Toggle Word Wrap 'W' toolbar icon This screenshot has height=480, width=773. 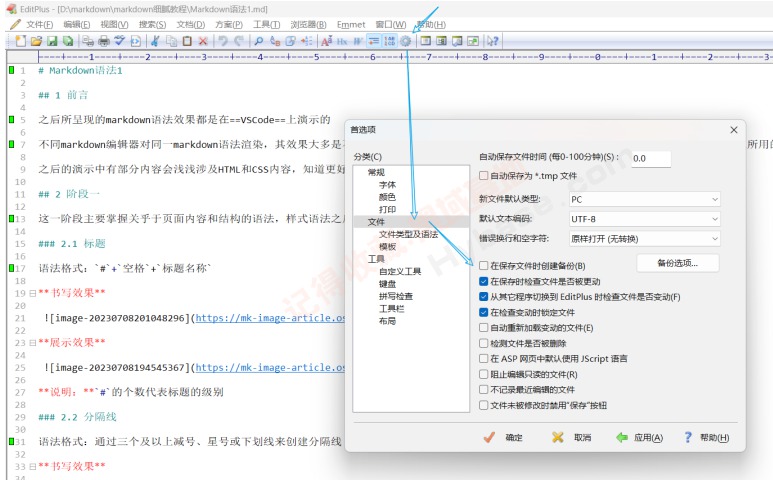point(358,41)
